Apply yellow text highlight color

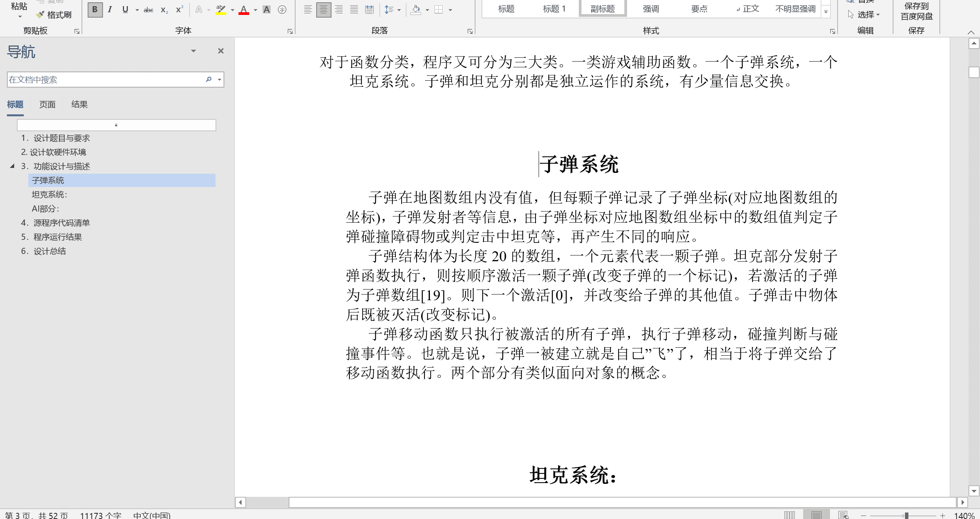(x=221, y=10)
